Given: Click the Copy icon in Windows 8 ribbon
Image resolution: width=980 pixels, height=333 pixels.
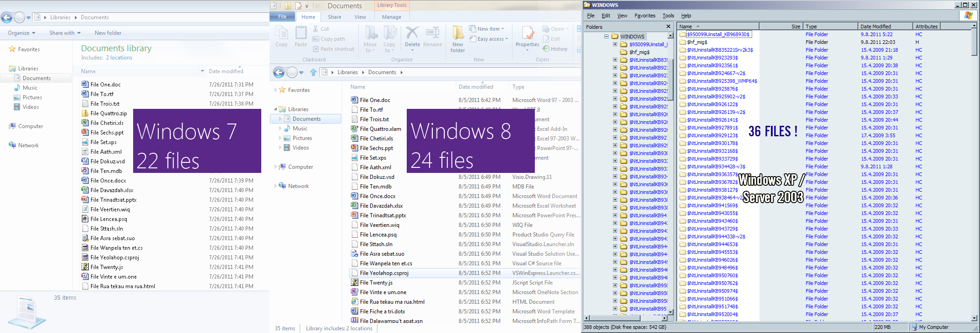Looking at the screenshot, I should (x=281, y=36).
